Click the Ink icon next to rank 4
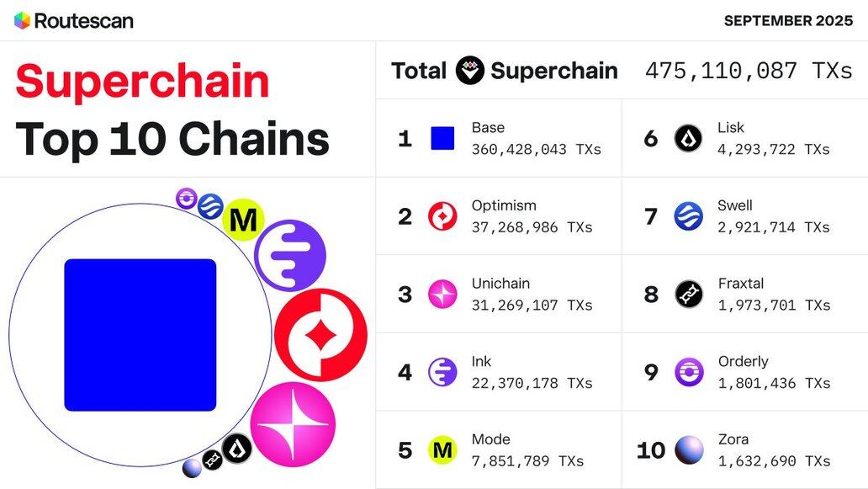The width and height of the screenshot is (868, 489). click(442, 372)
